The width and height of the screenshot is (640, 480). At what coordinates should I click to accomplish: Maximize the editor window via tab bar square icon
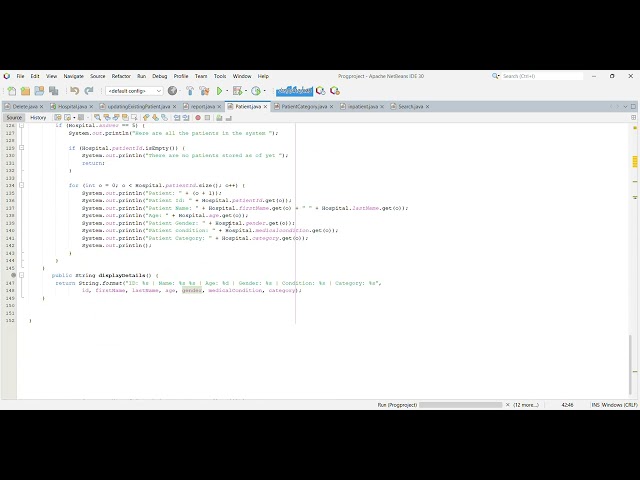point(633,107)
